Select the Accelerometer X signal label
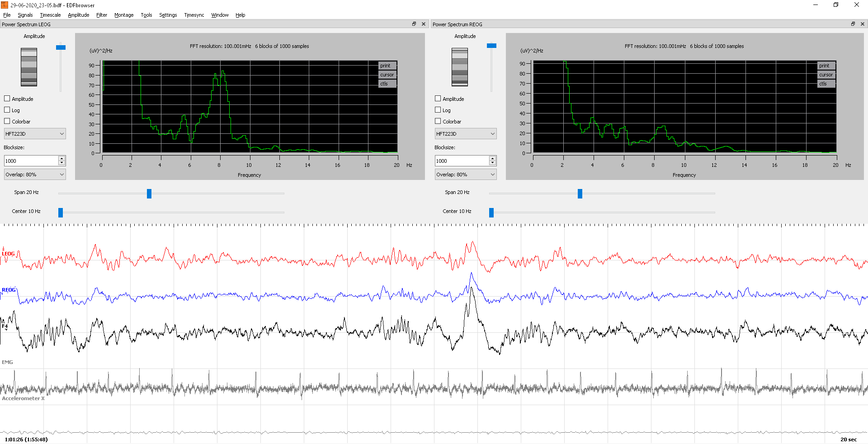The width and height of the screenshot is (868, 444). pos(23,398)
